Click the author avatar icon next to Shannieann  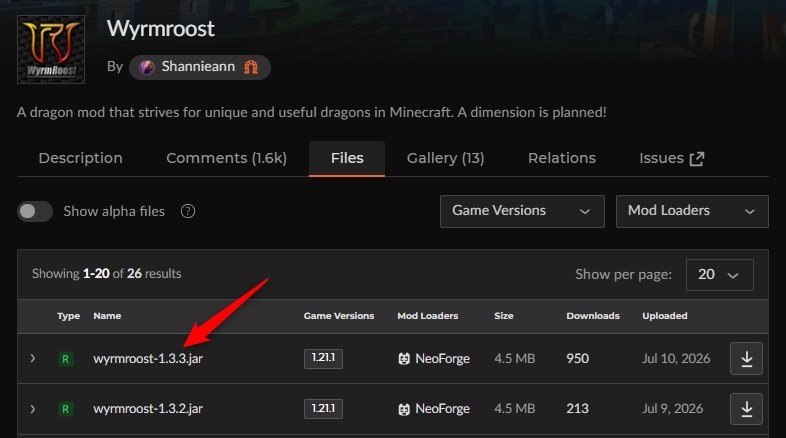coord(147,67)
